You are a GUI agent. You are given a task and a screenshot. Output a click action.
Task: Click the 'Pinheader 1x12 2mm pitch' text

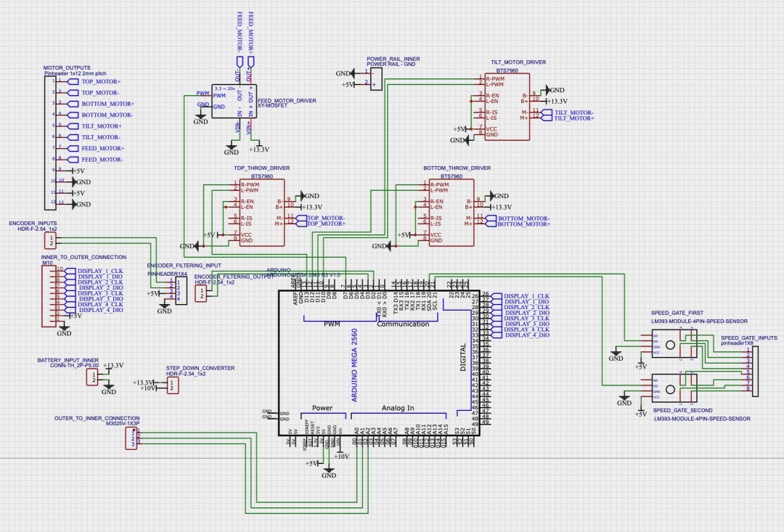[75, 73]
